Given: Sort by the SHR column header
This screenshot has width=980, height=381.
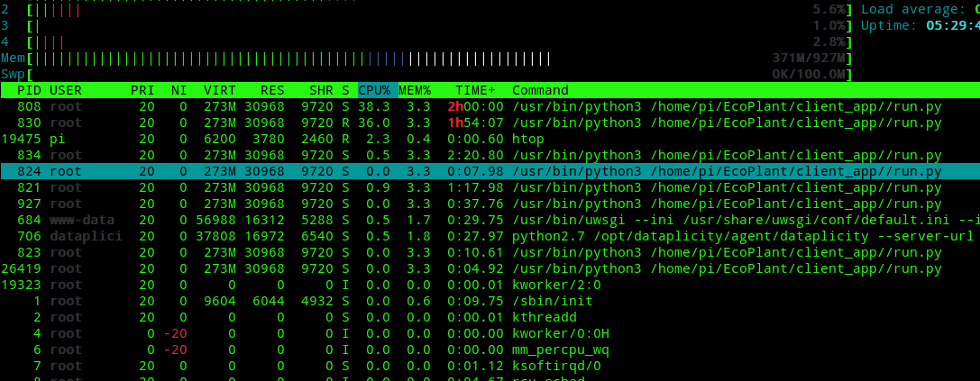Looking at the screenshot, I should 321,90.
